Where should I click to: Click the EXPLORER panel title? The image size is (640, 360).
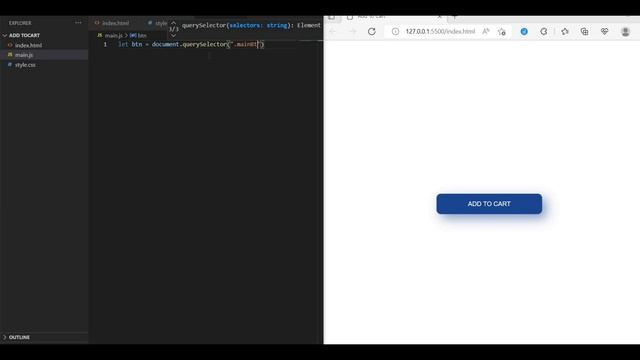coord(20,23)
